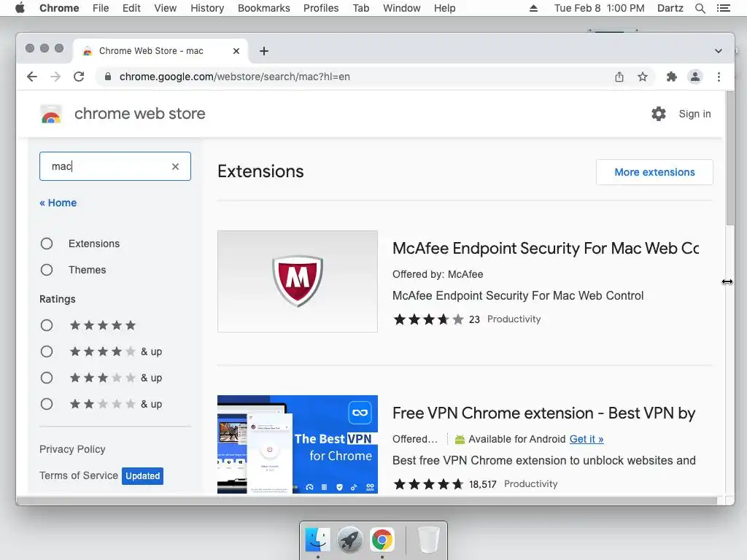Click the McAfee 23 rating stars
747x560 pixels.
(x=428, y=319)
